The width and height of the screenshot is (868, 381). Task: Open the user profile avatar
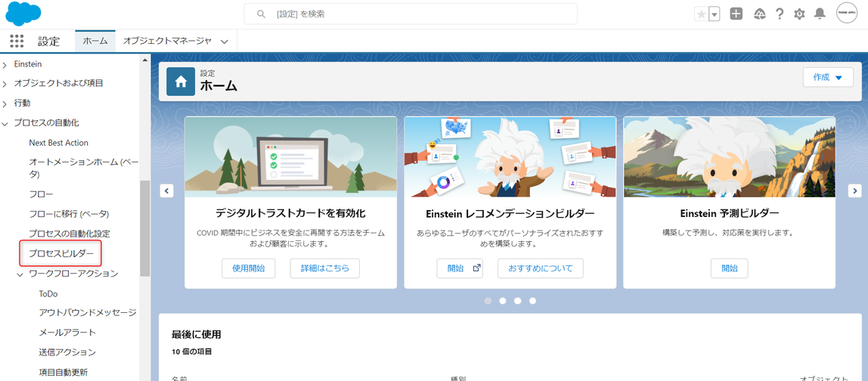point(847,14)
